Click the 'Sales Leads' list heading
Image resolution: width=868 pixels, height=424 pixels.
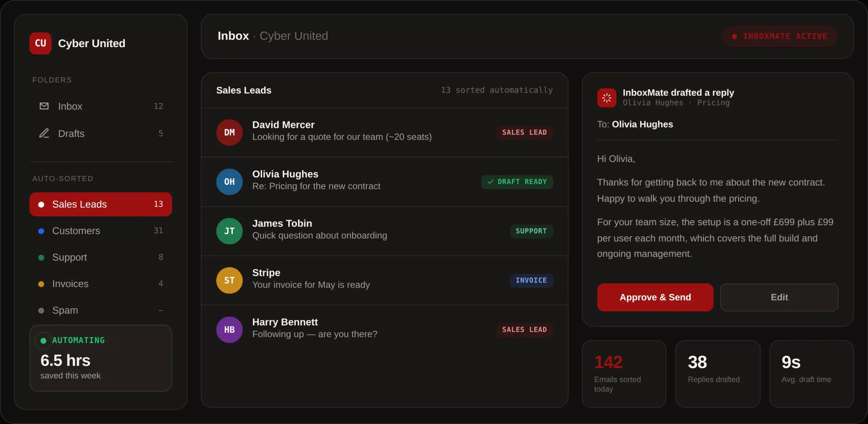coord(244,90)
